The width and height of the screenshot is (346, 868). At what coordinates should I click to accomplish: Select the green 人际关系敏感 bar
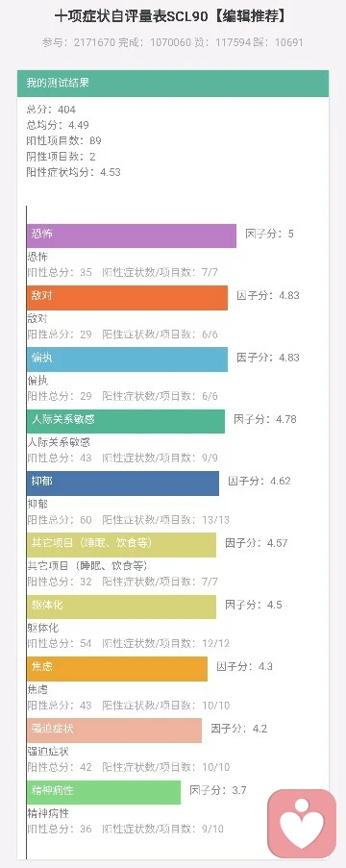(x=126, y=421)
